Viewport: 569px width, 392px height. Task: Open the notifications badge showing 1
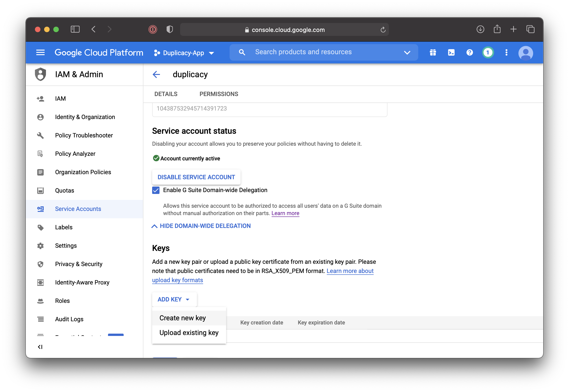tap(488, 53)
